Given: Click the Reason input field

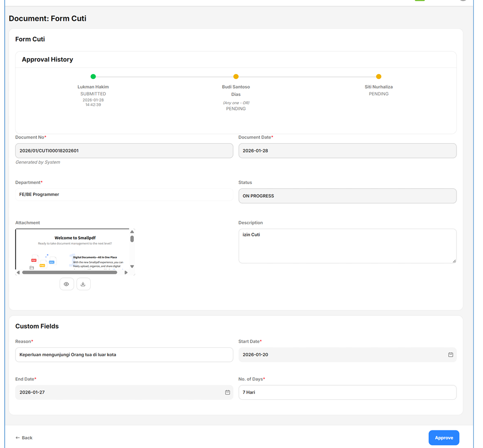Looking at the screenshot, I should [x=124, y=355].
